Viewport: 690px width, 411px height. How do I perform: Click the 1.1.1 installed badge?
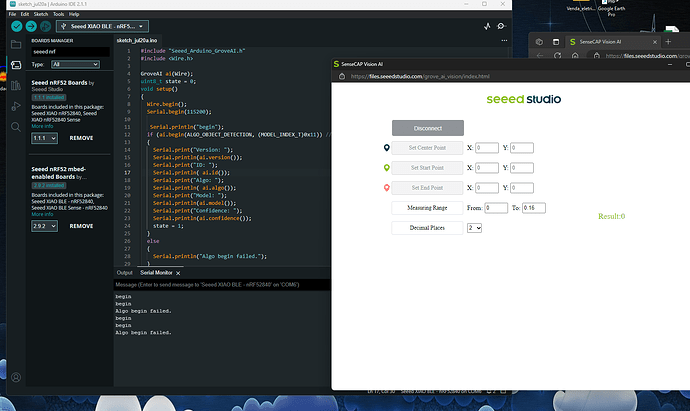coord(49,98)
